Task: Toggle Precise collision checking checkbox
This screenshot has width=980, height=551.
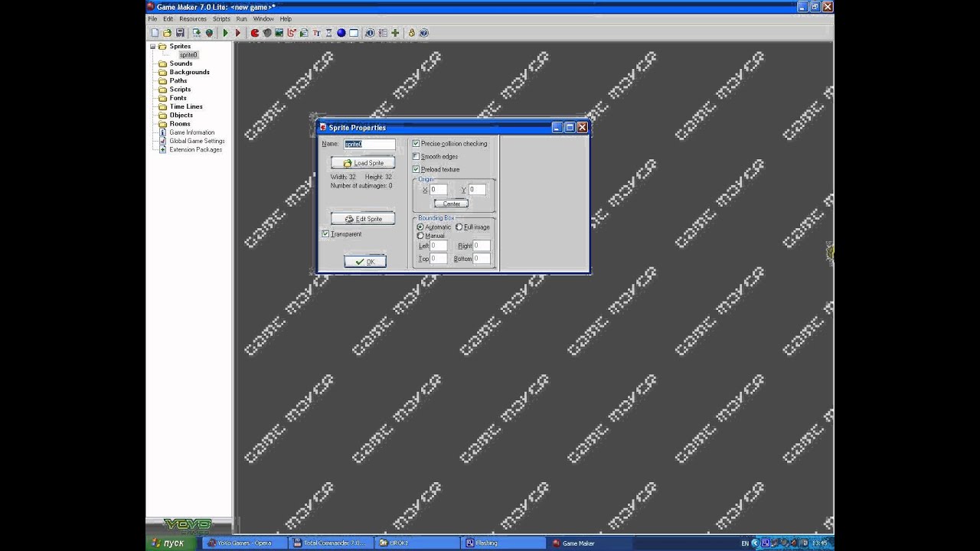Action: click(x=416, y=144)
